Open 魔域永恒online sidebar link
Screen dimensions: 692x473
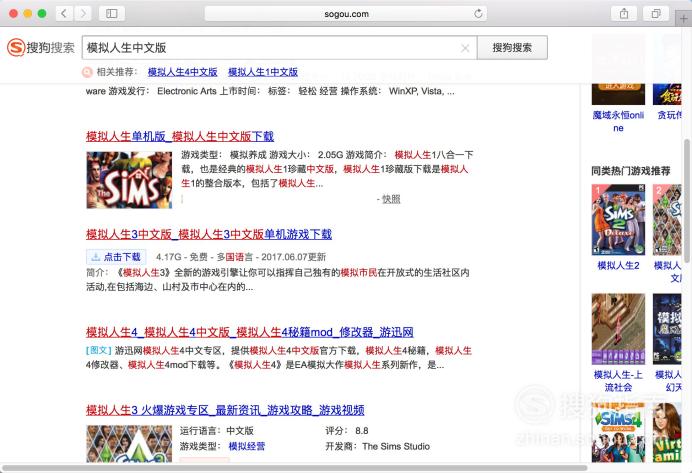(618, 121)
